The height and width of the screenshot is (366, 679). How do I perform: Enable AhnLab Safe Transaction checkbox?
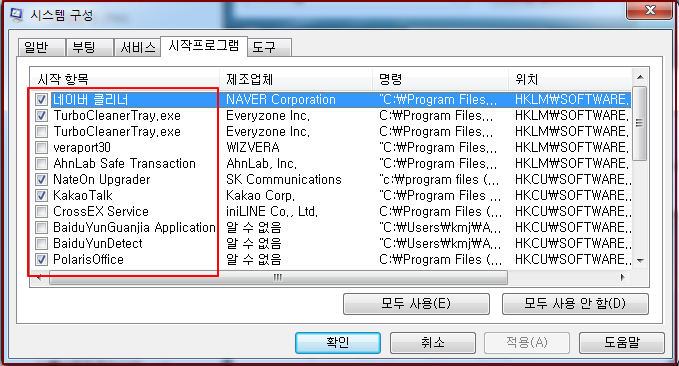click(x=42, y=164)
